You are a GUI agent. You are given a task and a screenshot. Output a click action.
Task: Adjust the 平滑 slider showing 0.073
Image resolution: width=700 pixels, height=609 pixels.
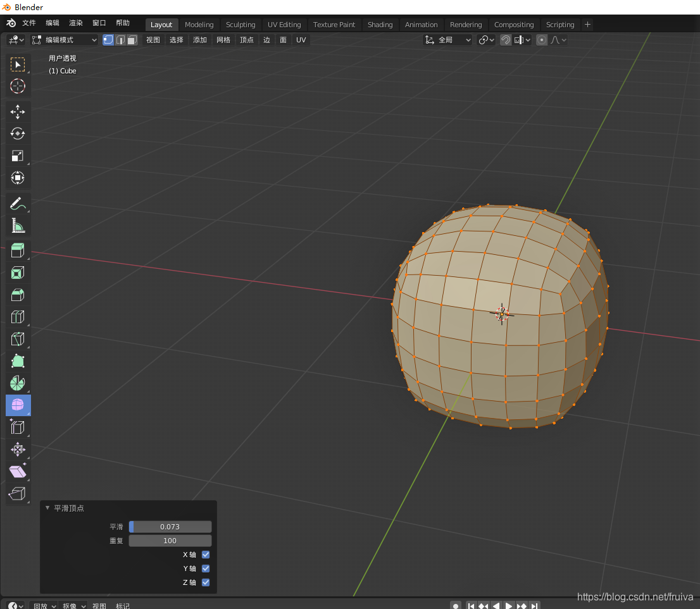(x=170, y=527)
